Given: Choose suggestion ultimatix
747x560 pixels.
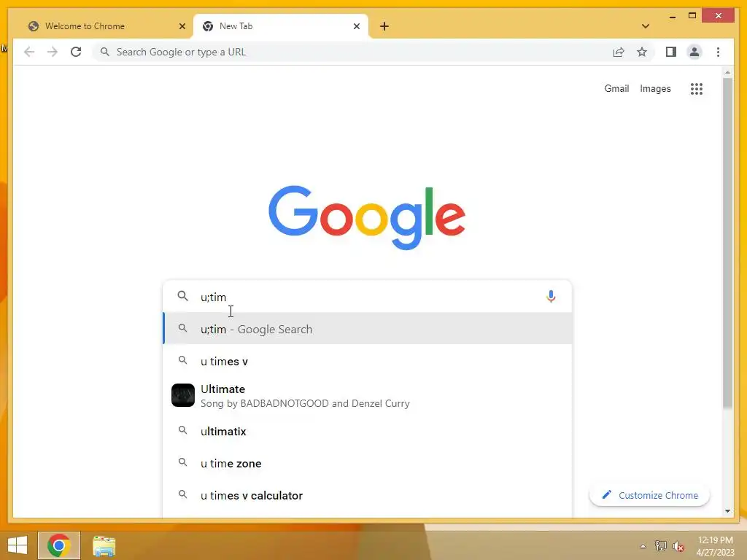Looking at the screenshot, I should click(368, 432).
